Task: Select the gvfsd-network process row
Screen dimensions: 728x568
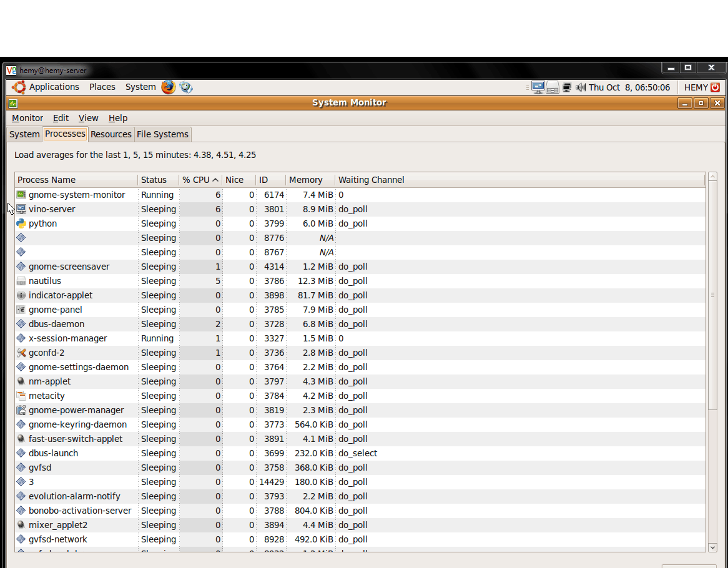Action: point(360,539)
